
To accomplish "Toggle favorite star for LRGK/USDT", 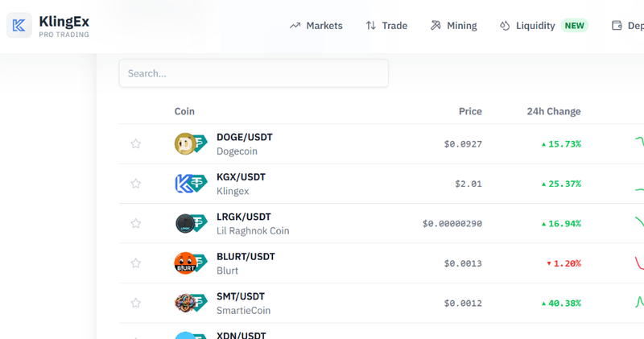I will [136, 224].
